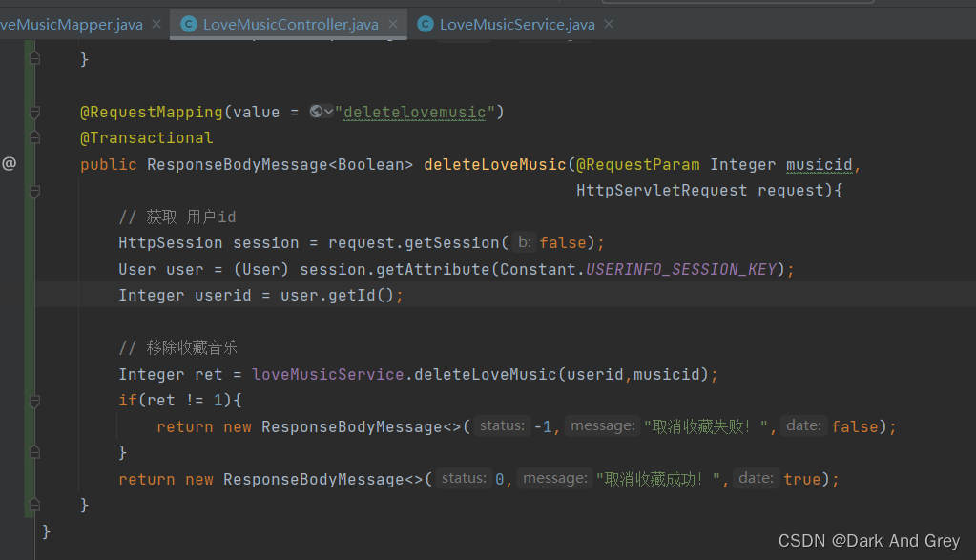The height and width of the screenshot is (560, 976).
Task: Collapse fold marker at @RequestMapping line
Action: [35, 112]
